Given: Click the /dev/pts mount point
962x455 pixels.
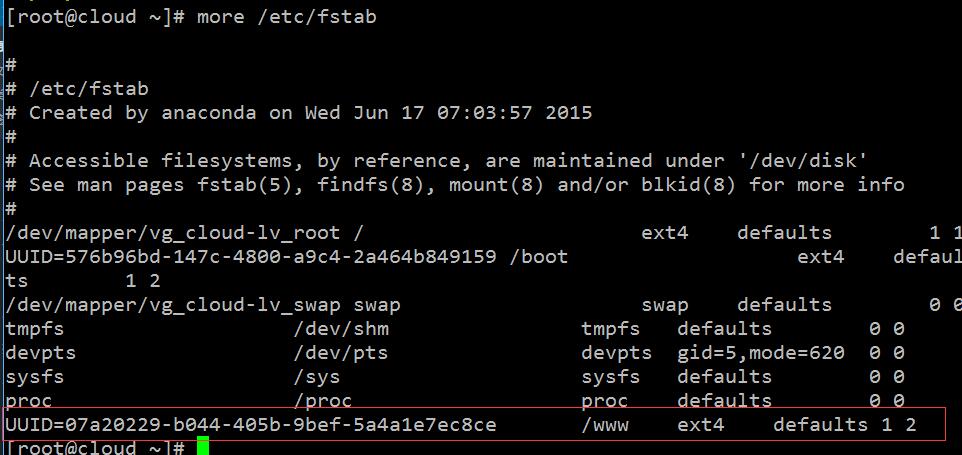Looking at the screenshot, I should tap(341, 353).
